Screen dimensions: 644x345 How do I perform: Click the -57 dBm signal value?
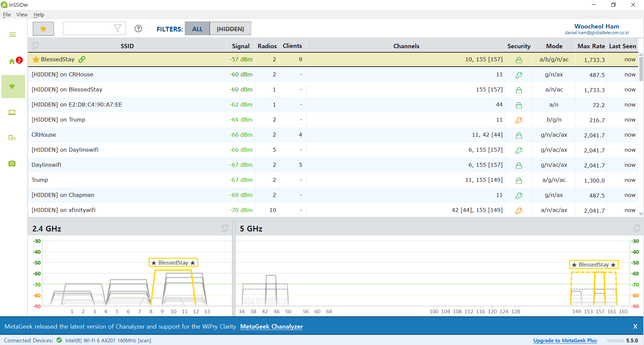241,59
